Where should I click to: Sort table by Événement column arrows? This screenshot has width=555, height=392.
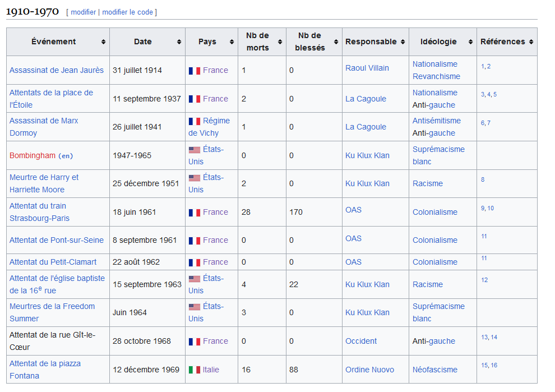104,42
